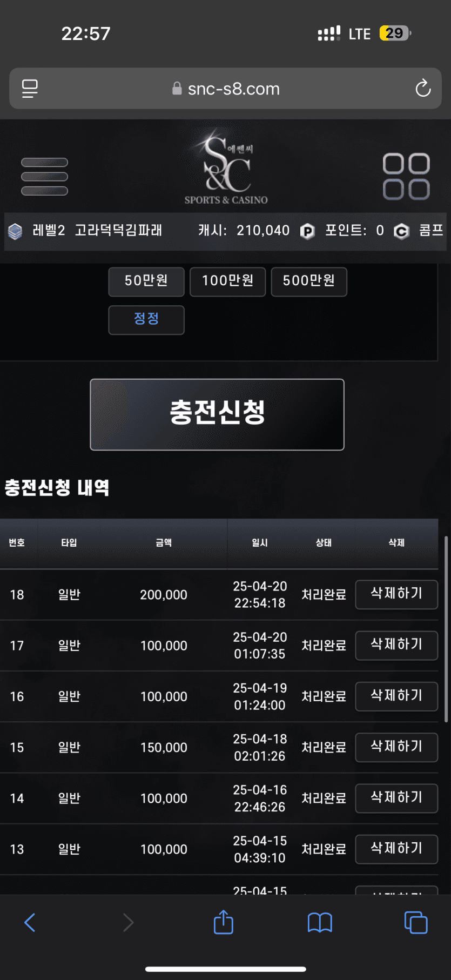Click the 정정 correction button
This screenshot has width=451, height=980.
pos(146,320)
